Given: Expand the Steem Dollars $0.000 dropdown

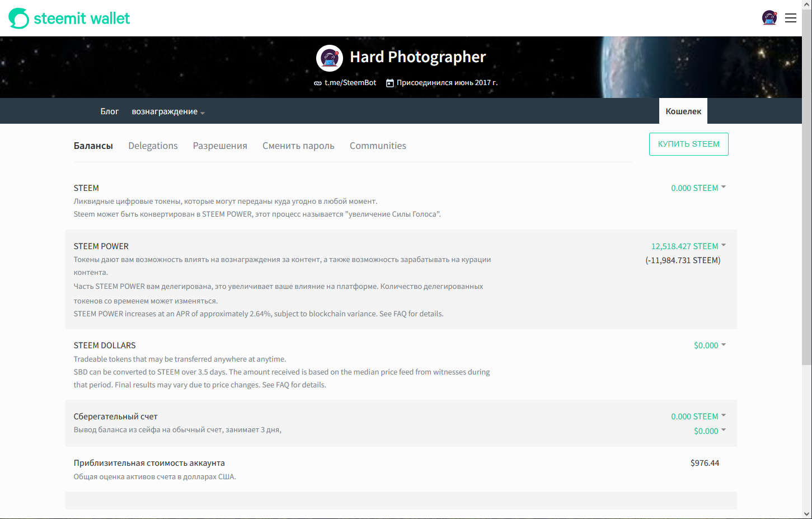Looking at the screenshot, I should (710, 345).
